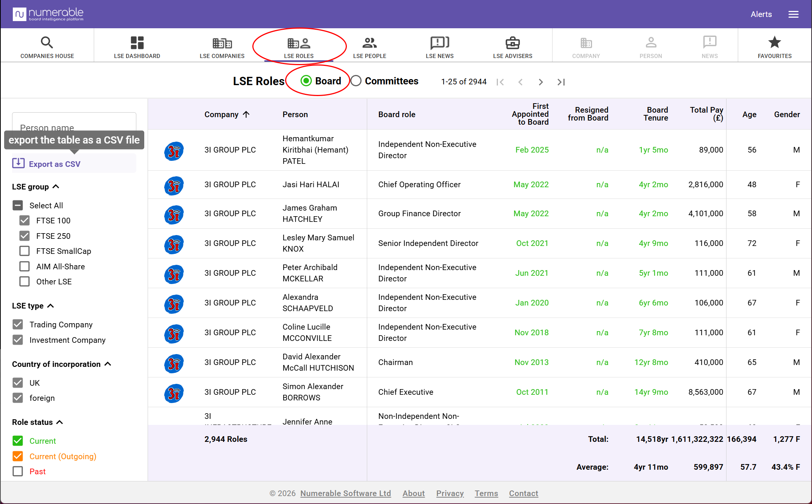Viewport: 812px width, 504px height.
Task: Uncheck the Investment Company checkbox
Action: tap(18, 340)
